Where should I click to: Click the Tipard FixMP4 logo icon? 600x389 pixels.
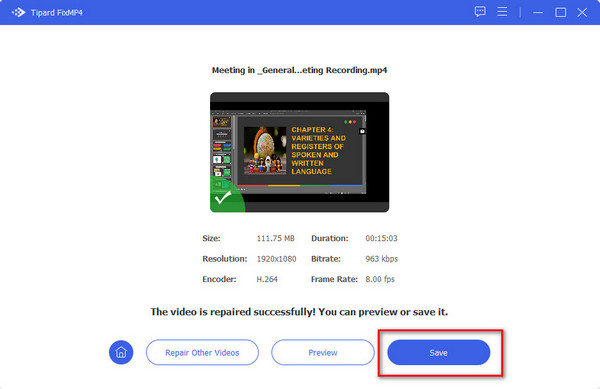(18, 13)
